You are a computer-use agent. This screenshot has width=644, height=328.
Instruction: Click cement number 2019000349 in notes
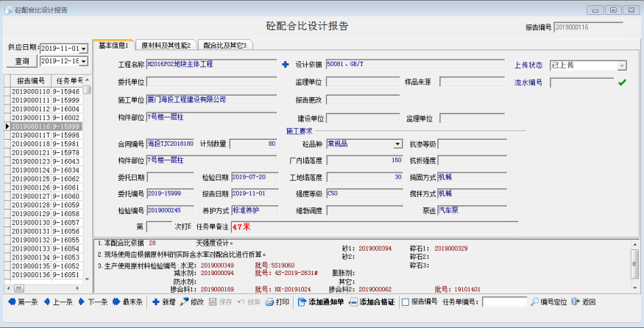[x=217, y=265]
